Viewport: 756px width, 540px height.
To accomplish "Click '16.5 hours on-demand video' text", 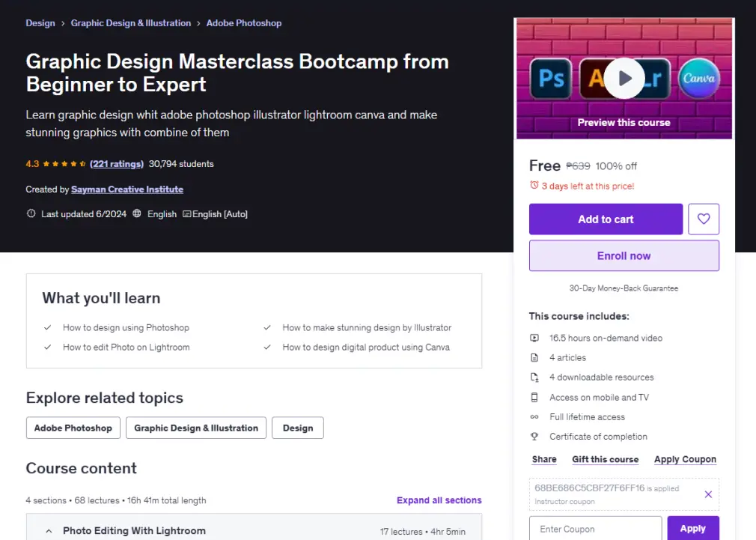I will point(606,339).
